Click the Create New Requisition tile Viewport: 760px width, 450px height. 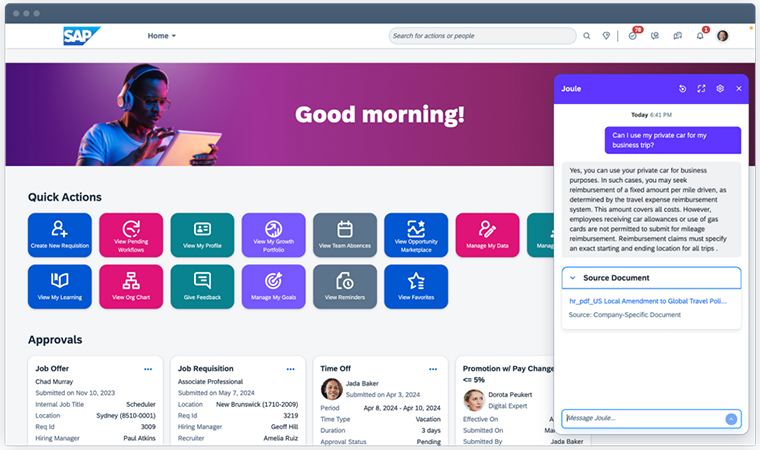pos(60,235)
